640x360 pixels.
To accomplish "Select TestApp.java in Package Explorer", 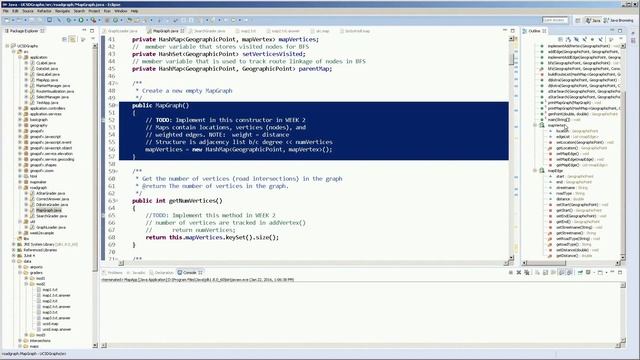I will 47,103.
